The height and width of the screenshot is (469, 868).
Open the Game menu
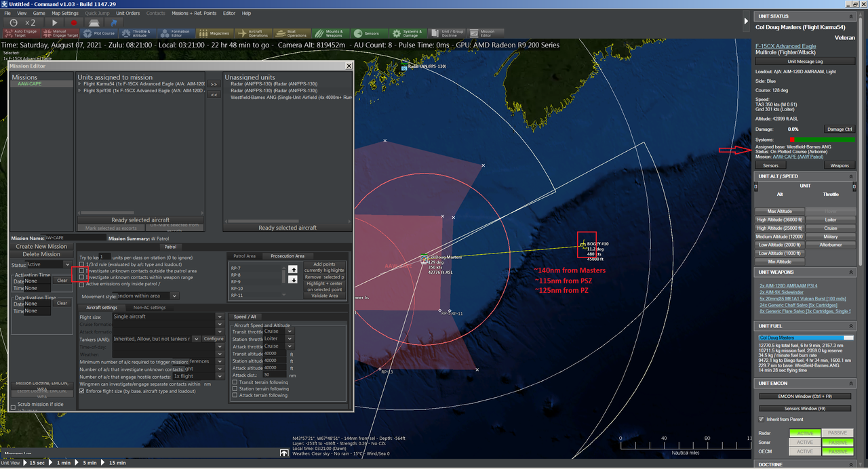pyautogui.click(x=39, y=13)
